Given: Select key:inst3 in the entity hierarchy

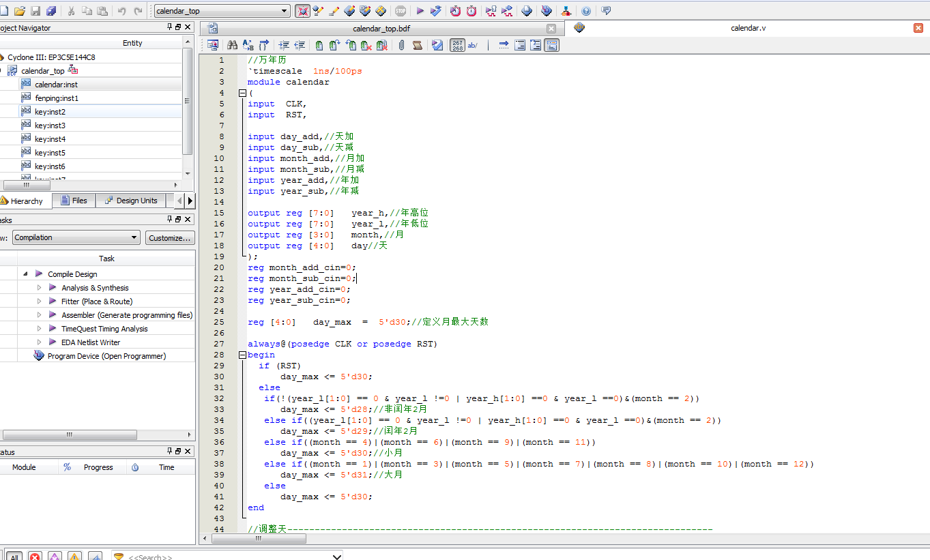Looking at the screenshot, I should point(50,126).
